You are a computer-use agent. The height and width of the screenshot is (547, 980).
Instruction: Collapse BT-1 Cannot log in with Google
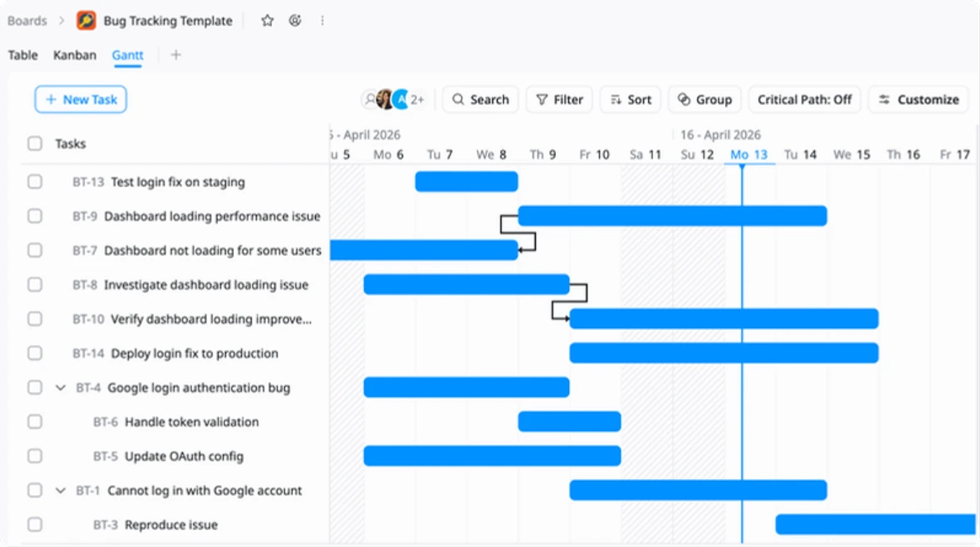[61, 491]
